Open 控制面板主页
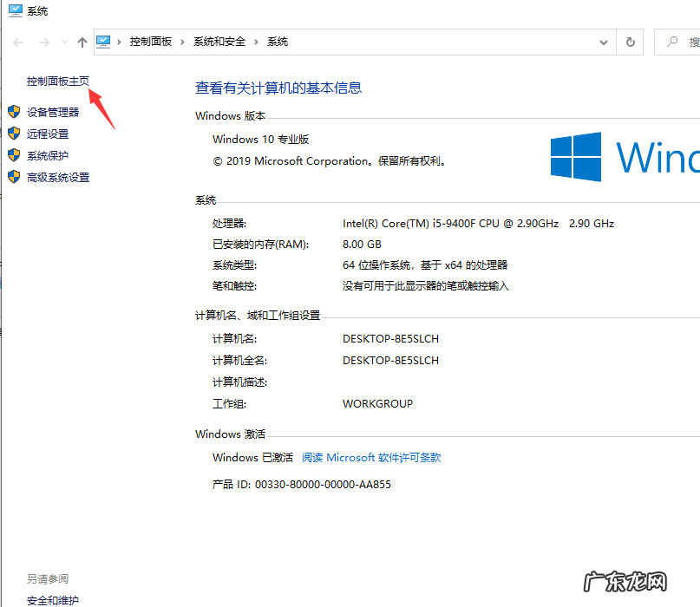 point(59,81)
